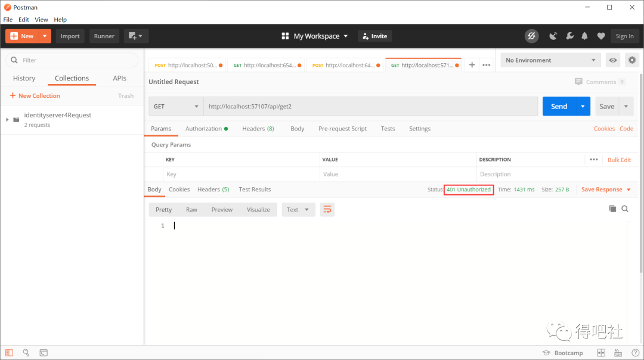Open the capture requests satellite icon
644x360 pixels.
[x=553, y=36]
